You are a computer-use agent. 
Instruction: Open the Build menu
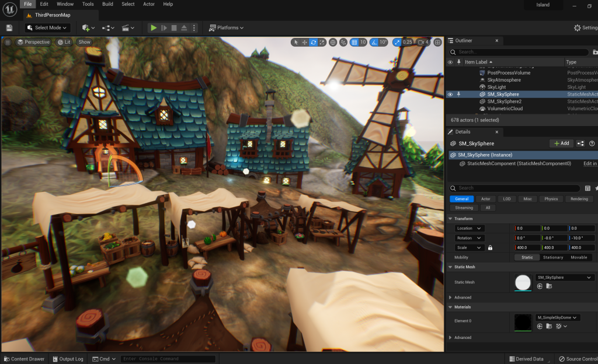pos(107,4)
